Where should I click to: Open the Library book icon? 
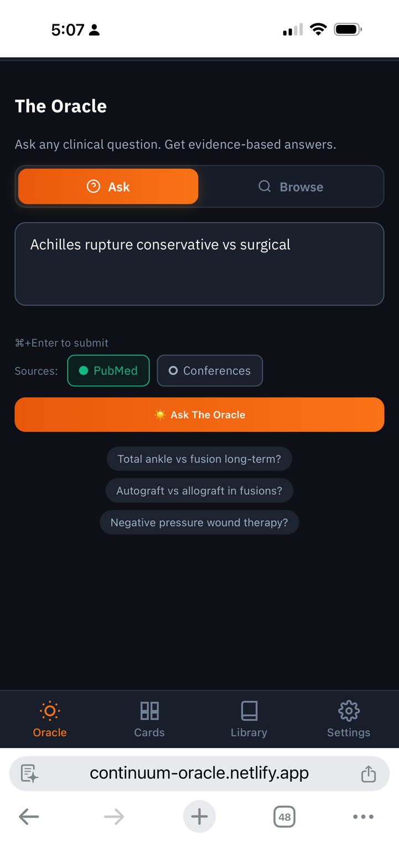[249, 718]
